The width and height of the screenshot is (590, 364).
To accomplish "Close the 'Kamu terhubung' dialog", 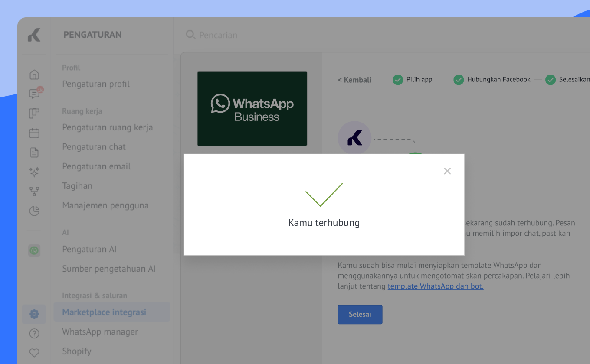I will (x=447, y=171).
